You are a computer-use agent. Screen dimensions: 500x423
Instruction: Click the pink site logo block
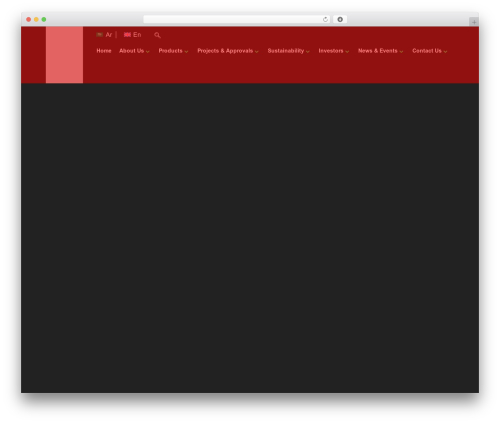click(64, 55)
